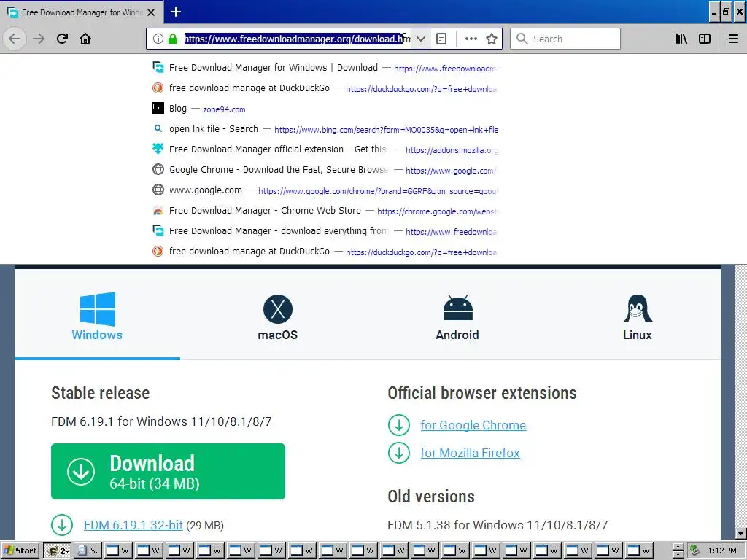Click download icon beside for Google Chrome
This screenshot has width=747, height=560.
(399, 425)
